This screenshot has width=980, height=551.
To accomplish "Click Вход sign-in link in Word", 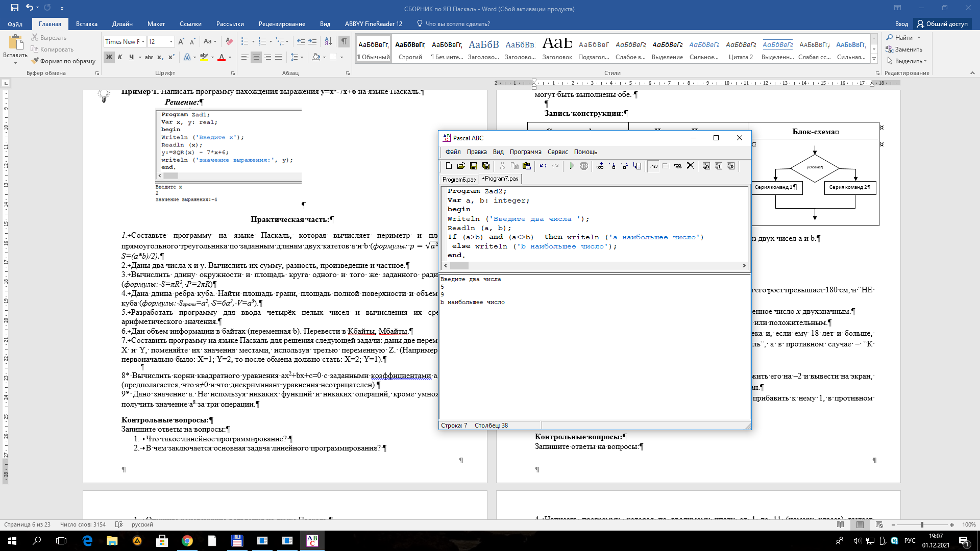I will [x=901, y=24].
